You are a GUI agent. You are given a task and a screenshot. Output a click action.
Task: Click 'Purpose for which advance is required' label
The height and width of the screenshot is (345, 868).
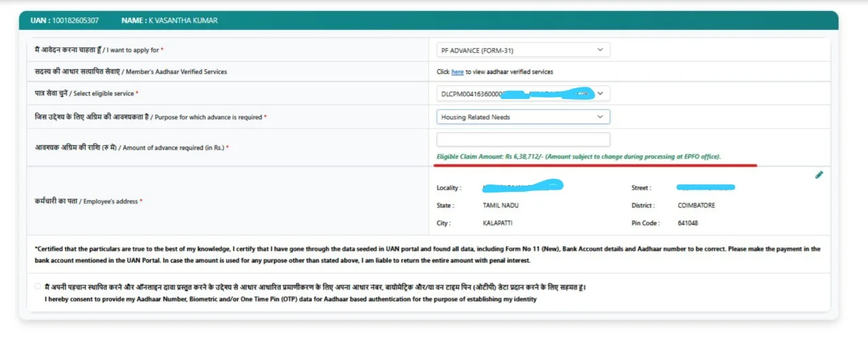point(151,117)
